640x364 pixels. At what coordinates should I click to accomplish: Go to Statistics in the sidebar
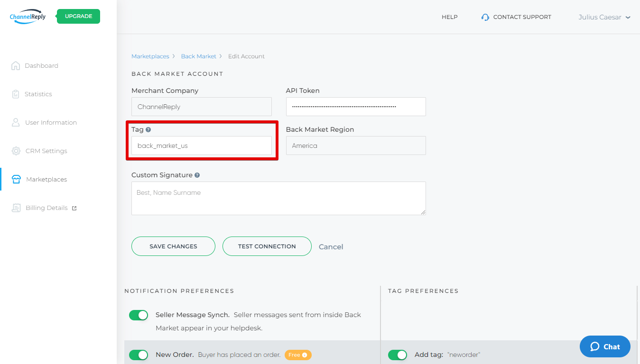38,94
